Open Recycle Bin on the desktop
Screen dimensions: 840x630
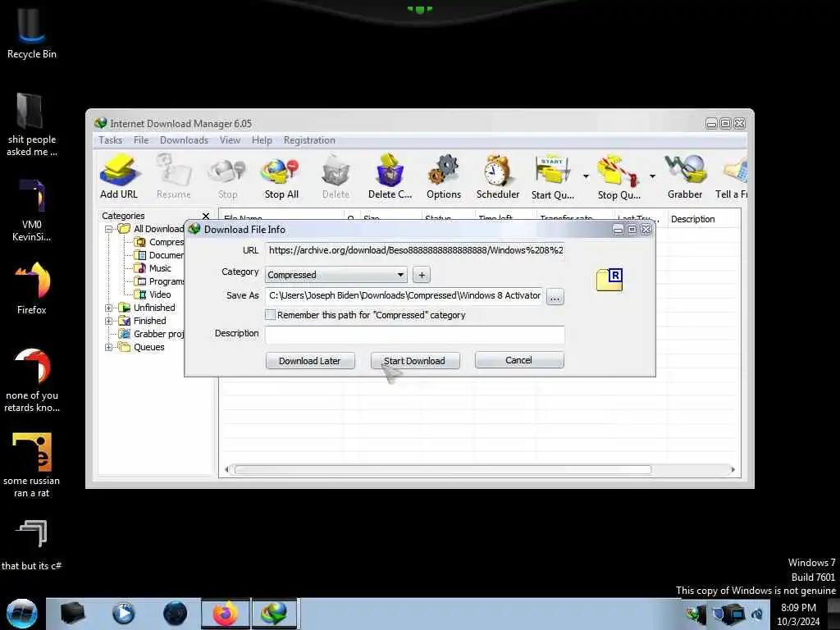point(32,32)
